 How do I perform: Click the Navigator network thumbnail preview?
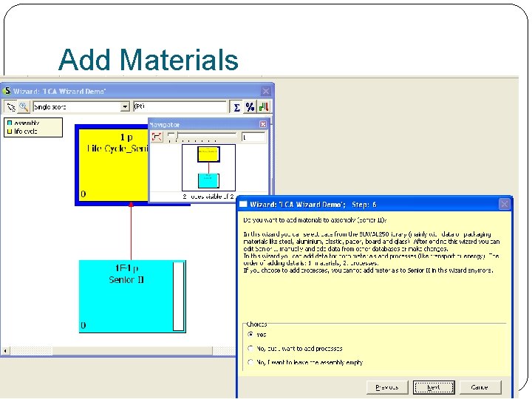coord(208,168)
